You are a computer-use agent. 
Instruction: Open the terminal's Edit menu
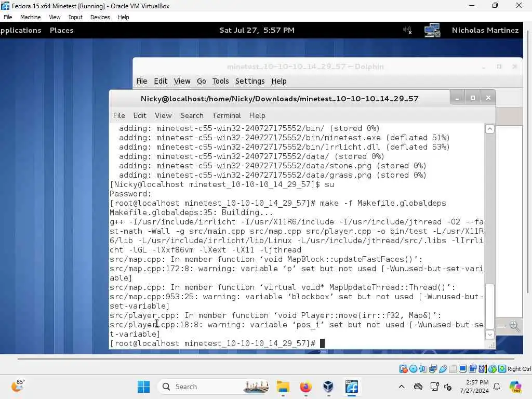140,115
